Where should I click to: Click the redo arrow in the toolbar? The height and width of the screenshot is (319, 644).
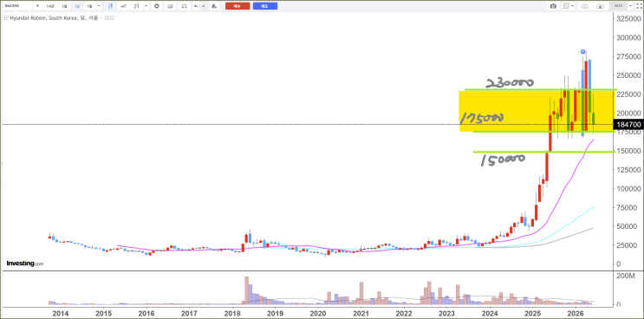click(x=204, y=6)
